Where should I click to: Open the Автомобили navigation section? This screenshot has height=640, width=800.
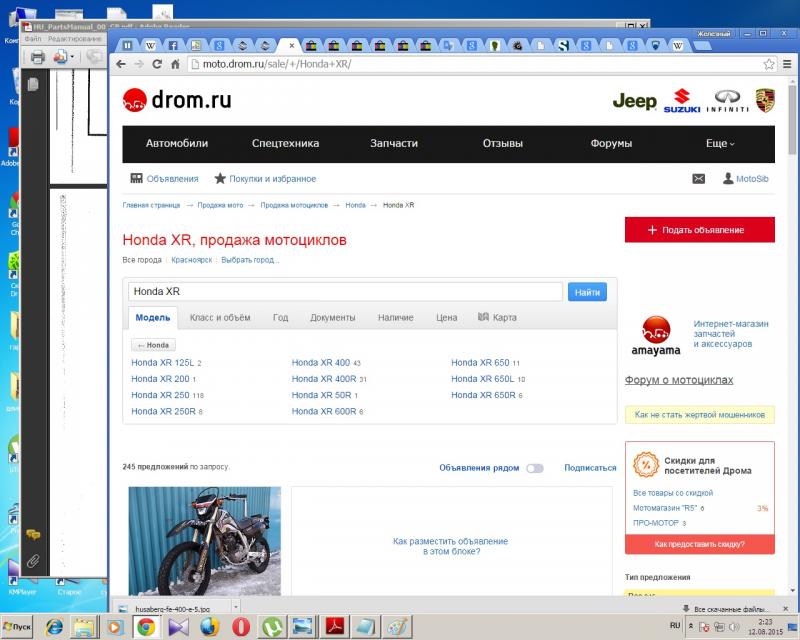pos(177,144)
